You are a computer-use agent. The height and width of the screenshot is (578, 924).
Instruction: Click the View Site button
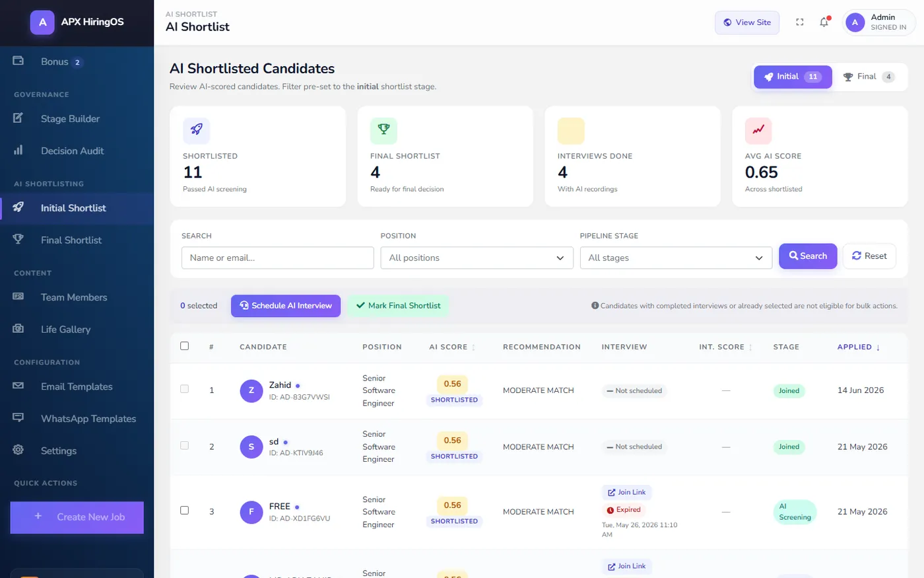tap(747, 22)
